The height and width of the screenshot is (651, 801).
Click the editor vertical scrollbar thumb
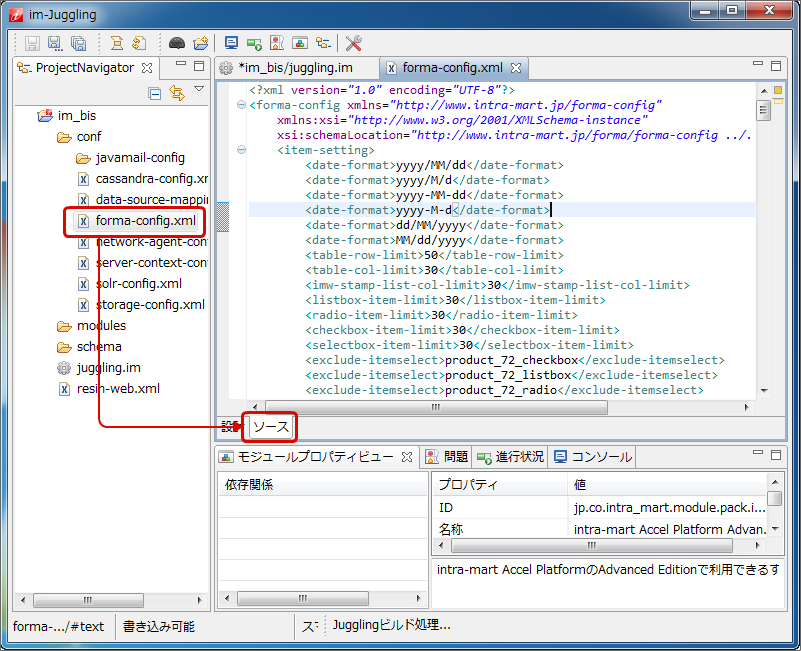click(x=764, y=109)
